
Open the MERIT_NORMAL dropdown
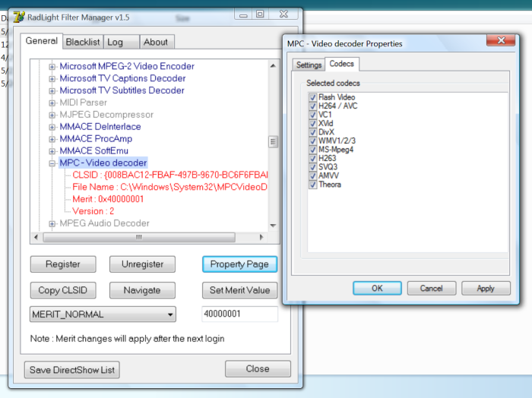click(x=103, y=314)
